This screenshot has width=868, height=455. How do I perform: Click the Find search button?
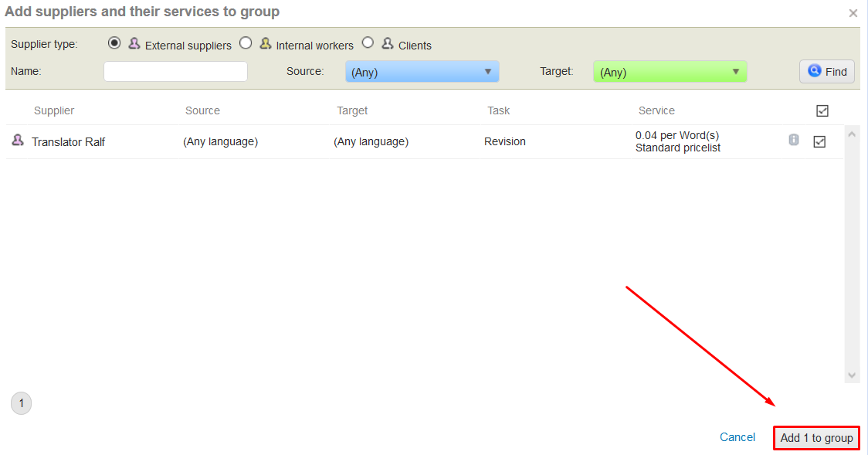(x=827, y=72)
